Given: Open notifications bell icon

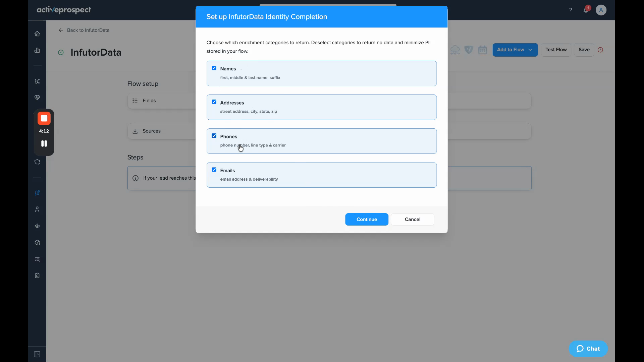Looking at the screenshot, I should [x=586, y=10].
